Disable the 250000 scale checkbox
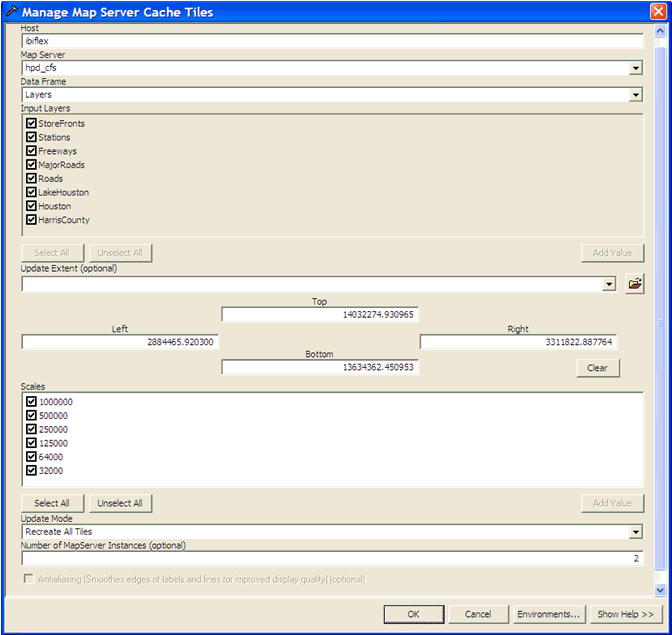 31,430
